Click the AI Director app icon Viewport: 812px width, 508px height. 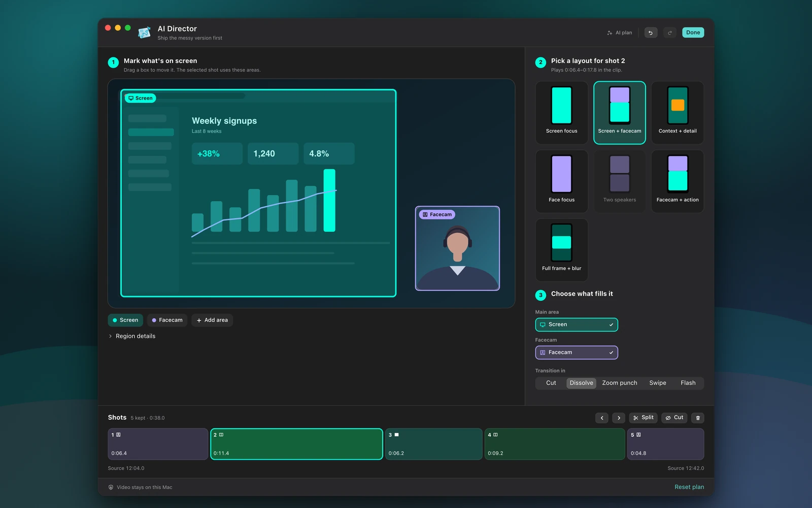click(x=144, y=33)
